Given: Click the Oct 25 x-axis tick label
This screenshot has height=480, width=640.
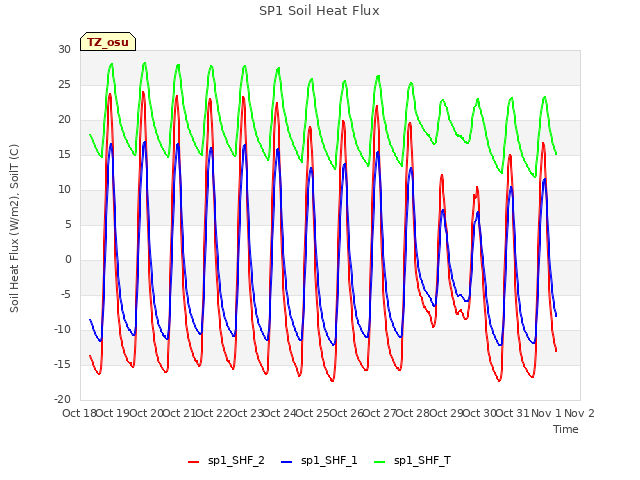Looking at the screenshot, I should pyautogui.click(x=312, y=413).
